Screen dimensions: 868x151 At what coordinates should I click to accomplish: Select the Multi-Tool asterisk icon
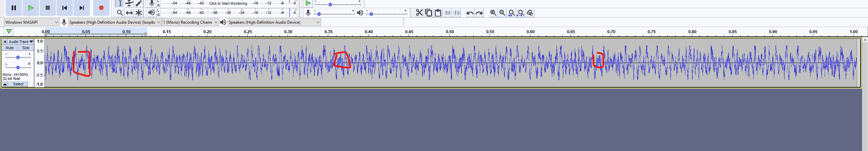[139, 13]
